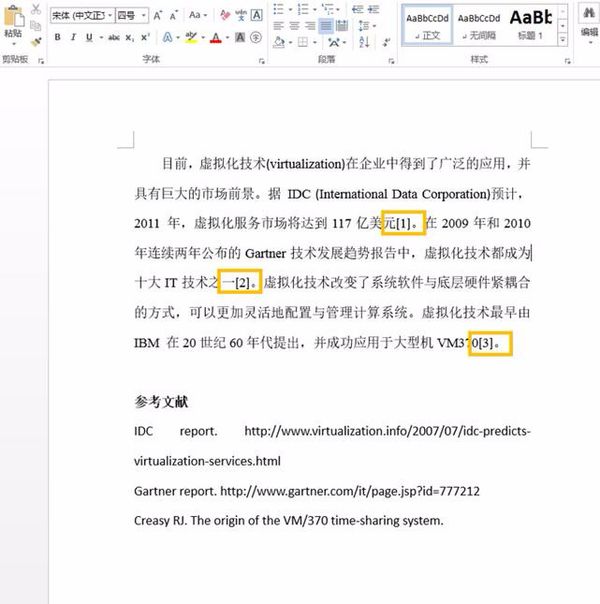Apply yellow text highlight color
This screenshot has width=600, height=604.
coord(191,37)
